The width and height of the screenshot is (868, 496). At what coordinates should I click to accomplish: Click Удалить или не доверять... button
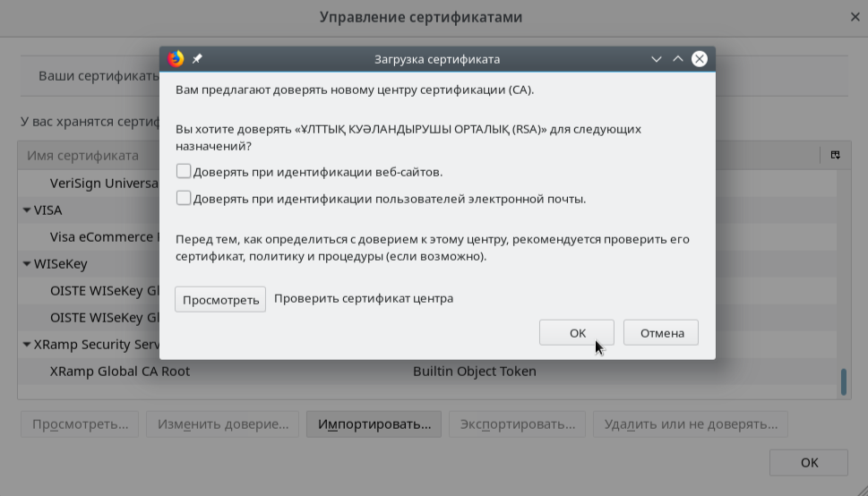[x=691, y=424]
